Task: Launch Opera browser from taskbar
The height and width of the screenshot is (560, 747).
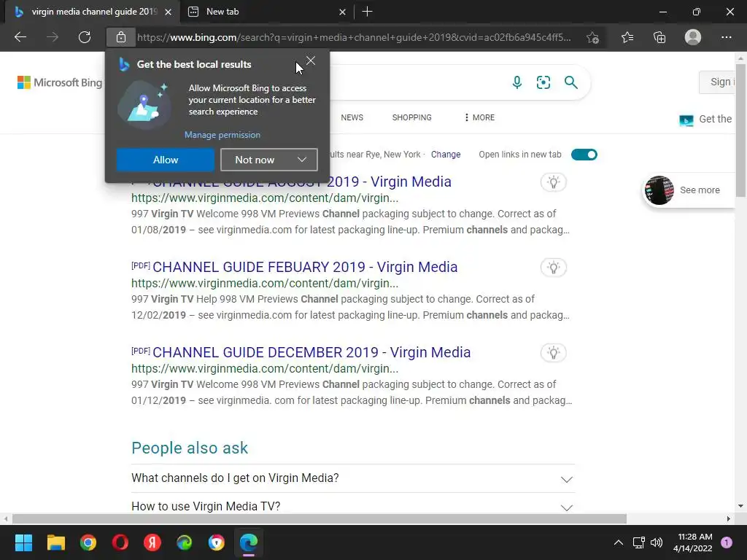Action: 120,542
